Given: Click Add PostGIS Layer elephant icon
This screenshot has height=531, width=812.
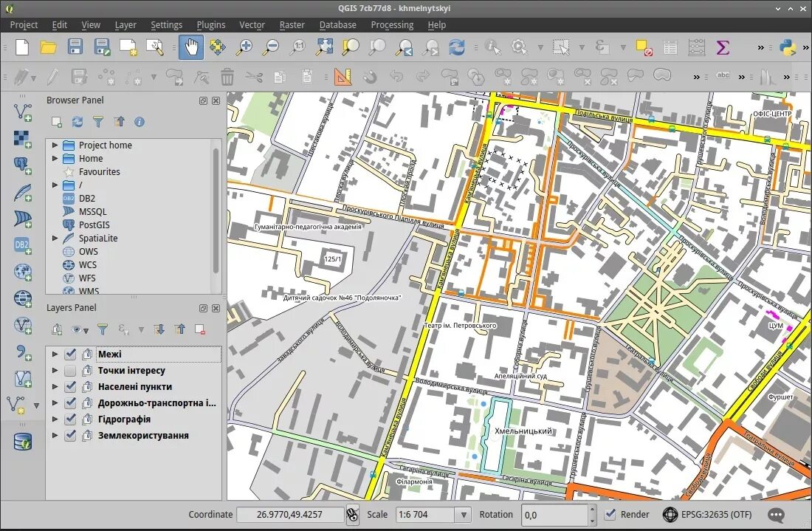Looking at the screenshot, I should pyautogui.click(x=23, y=165).
